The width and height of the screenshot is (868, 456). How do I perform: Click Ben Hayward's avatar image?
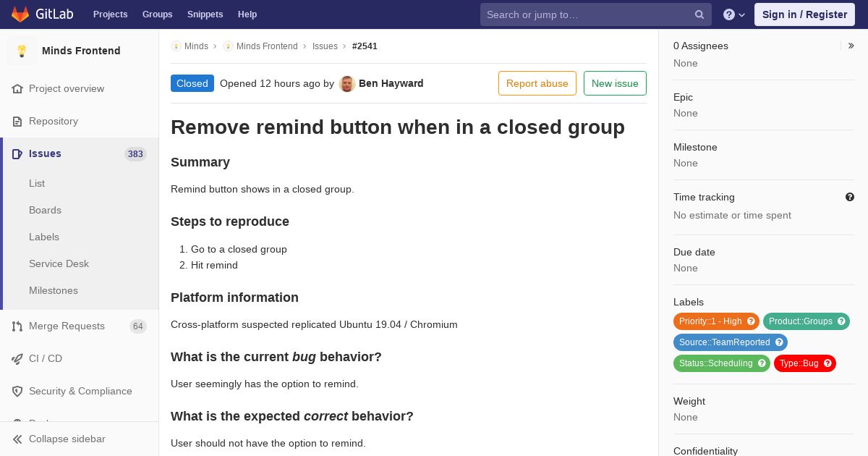347,84
